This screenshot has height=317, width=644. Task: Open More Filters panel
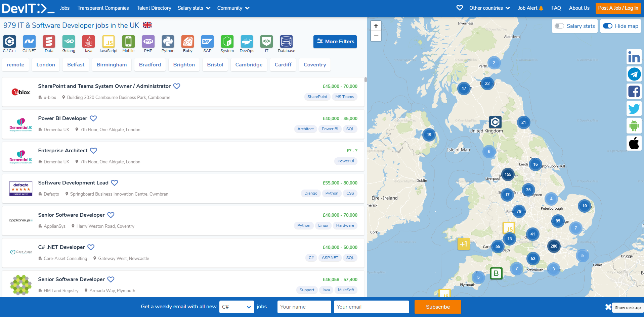pyautogui.click(x=335, y=42)
